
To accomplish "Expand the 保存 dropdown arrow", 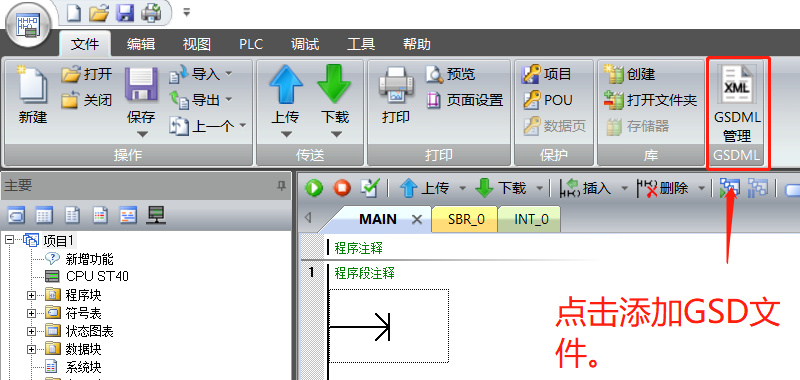I will pyautogui.click(x=142, y=135).
